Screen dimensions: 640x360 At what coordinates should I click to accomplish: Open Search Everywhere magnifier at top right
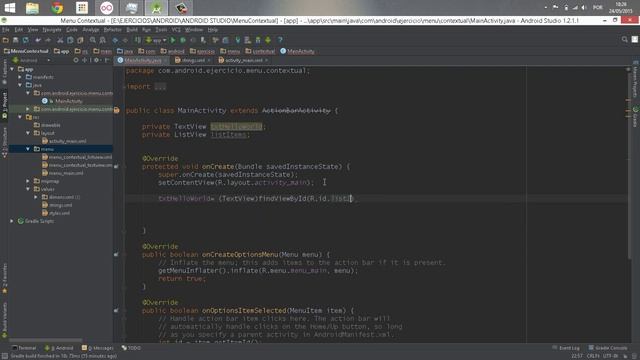[x=624, y=40]
